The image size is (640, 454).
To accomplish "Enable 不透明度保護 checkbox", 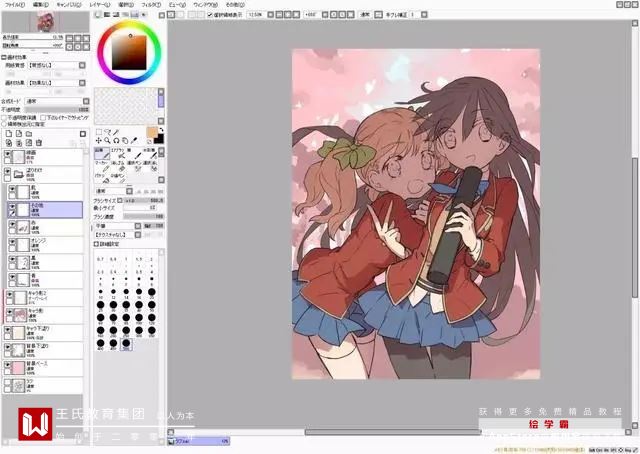I will tap(4, 118).
